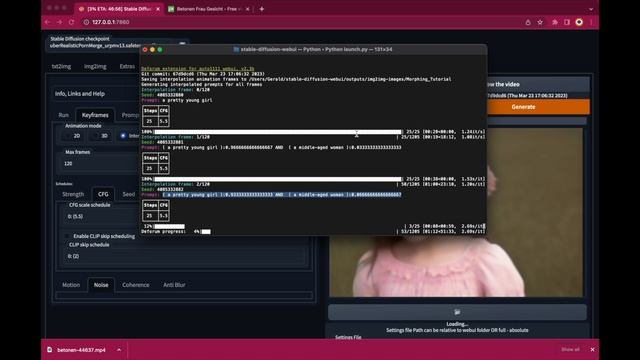Reload the page with the refresh icon
Viewport: 640px width, 360px height.
71,22
